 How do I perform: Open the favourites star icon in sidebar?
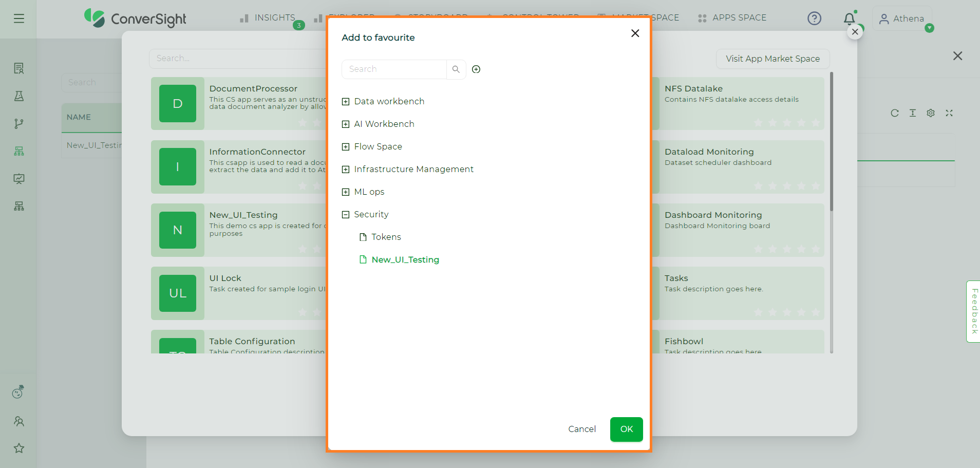pos(19,448)
